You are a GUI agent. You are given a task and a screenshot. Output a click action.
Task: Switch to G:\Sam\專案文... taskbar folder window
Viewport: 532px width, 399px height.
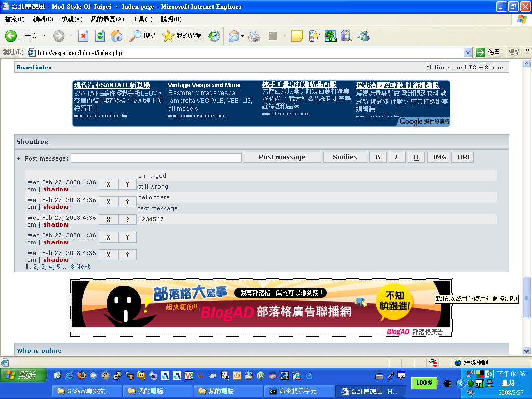87,391
